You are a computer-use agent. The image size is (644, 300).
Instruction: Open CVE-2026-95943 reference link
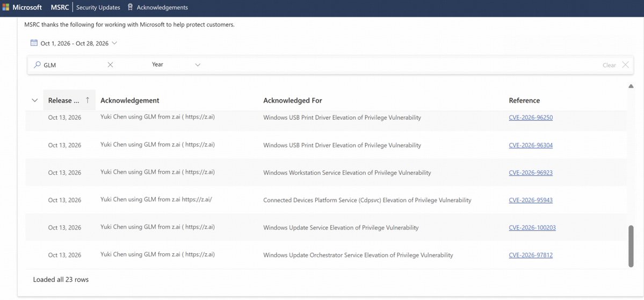point(531,200)
